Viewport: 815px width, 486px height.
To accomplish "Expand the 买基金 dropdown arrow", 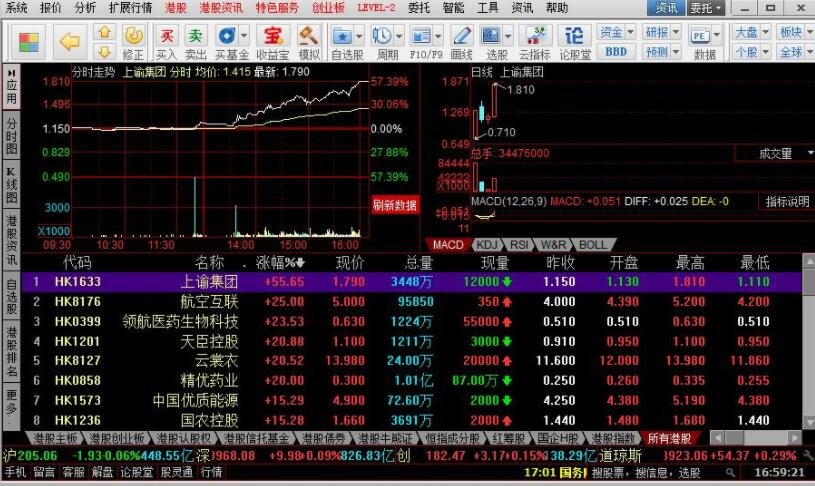I will (244, 36).
